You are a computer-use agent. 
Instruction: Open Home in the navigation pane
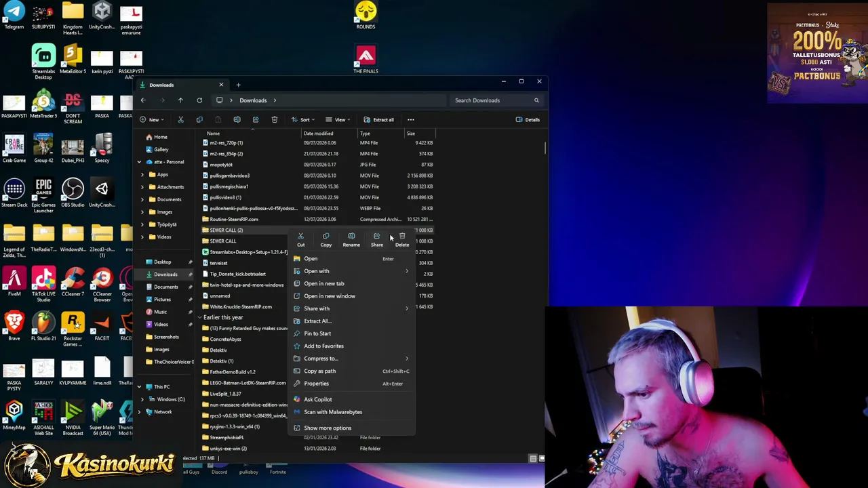coord(160,137)
